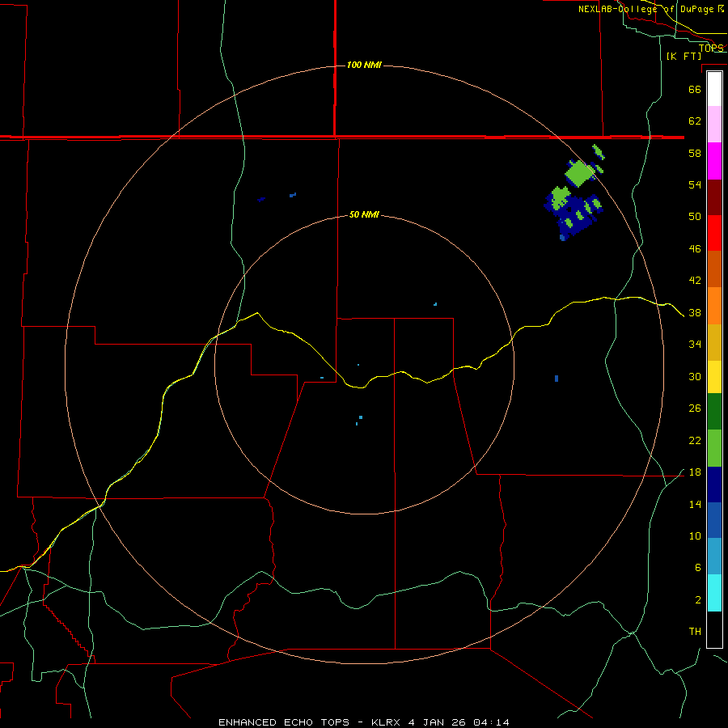Click the gold legend swatch
Viewport: 728px width, 728px height.
tap(714, 342)
